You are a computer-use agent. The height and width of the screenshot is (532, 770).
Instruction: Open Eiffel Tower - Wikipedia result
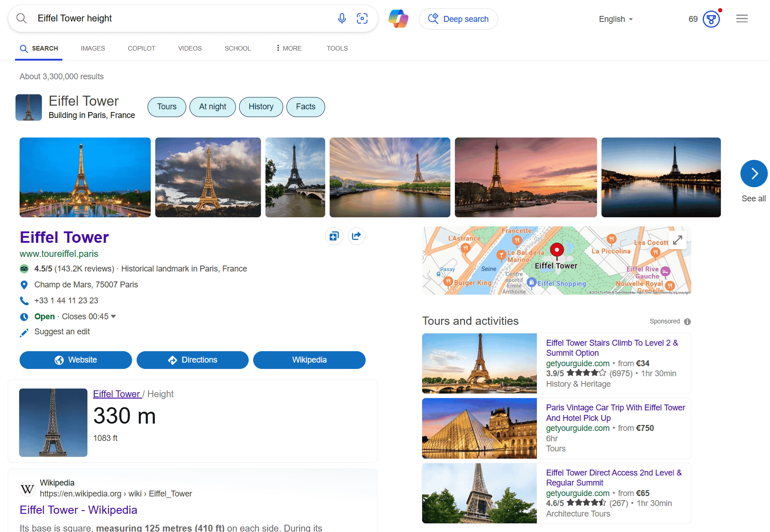click(x=78, y=510)
